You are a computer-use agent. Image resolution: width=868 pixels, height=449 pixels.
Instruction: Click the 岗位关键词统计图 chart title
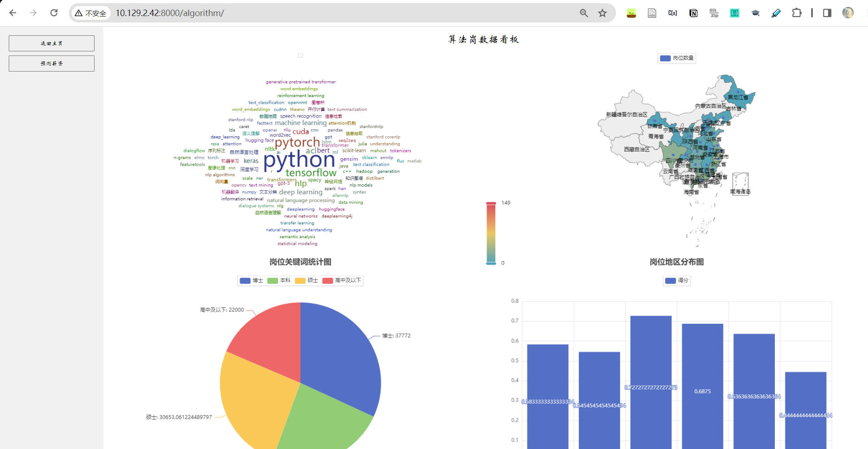pos(300,262)
